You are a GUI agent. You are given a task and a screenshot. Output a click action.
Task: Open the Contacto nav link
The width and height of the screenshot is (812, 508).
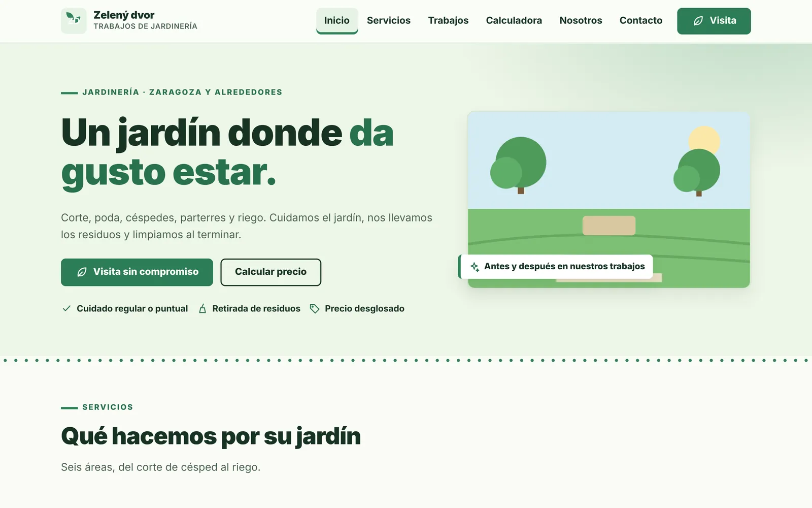pyautogui.click(x=641, y=21)
